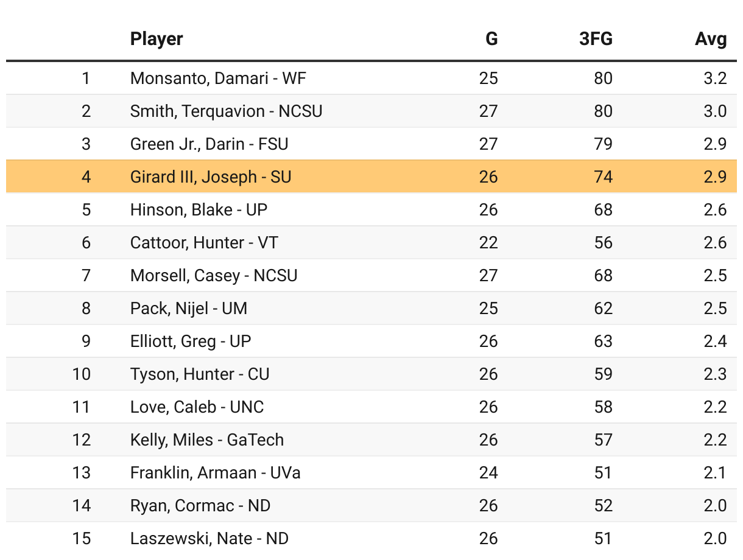
Task: Select highlighted Girard III, Joseph - SU
Action: (211, 177)
